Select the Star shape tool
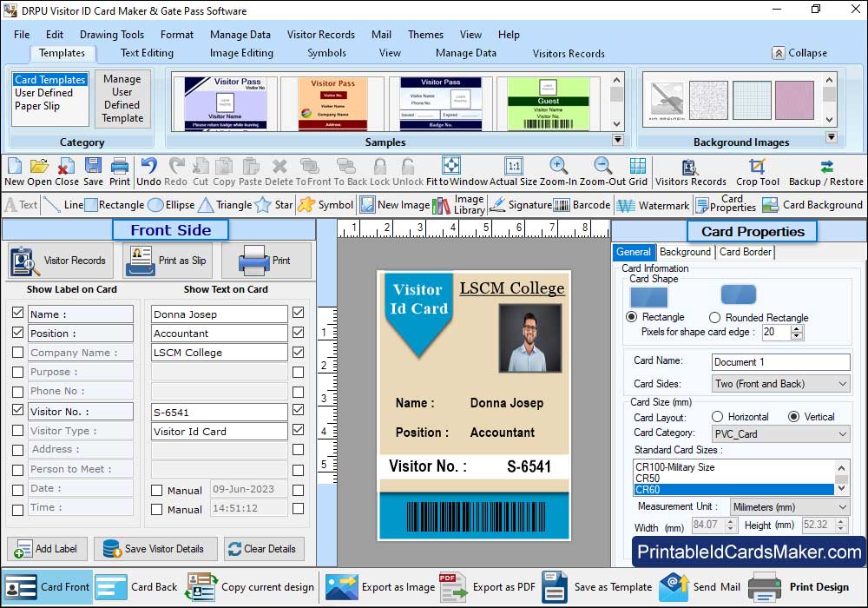Screen dimensions: 868x608 [x=273, y=205]
